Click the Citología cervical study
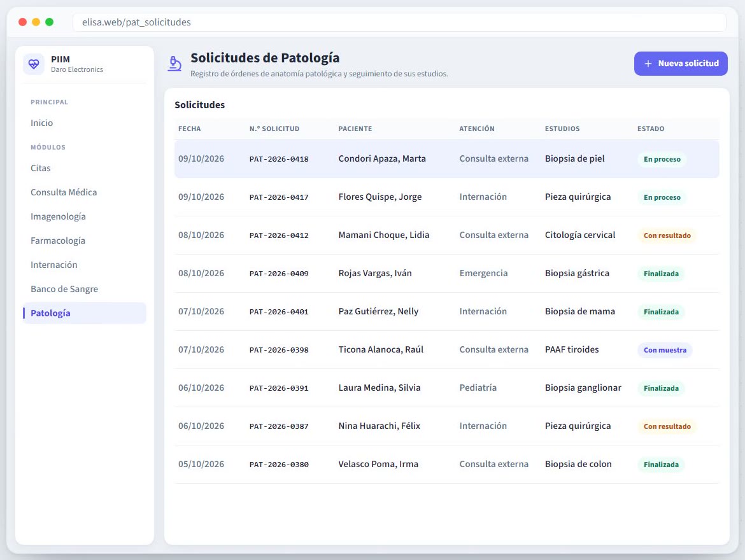Viewport: 745px width, 560px height. point(579,235)
